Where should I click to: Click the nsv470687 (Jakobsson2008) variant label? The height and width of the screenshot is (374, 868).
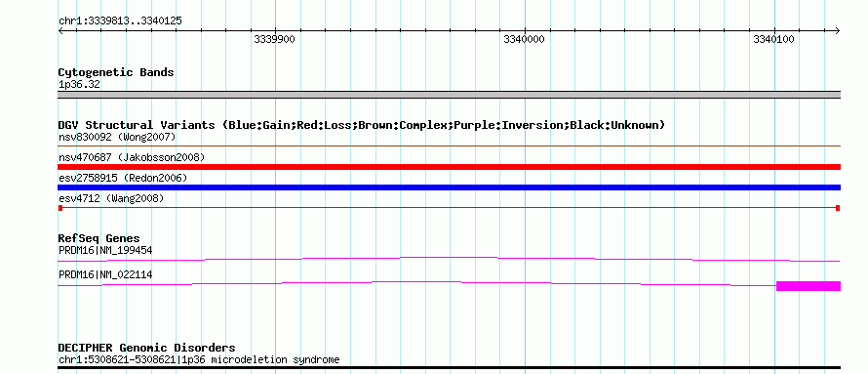pos(132,157)
